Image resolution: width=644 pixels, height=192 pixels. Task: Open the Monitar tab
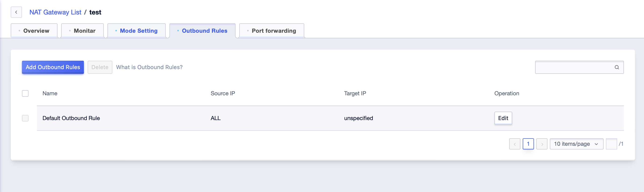[82, 31]
